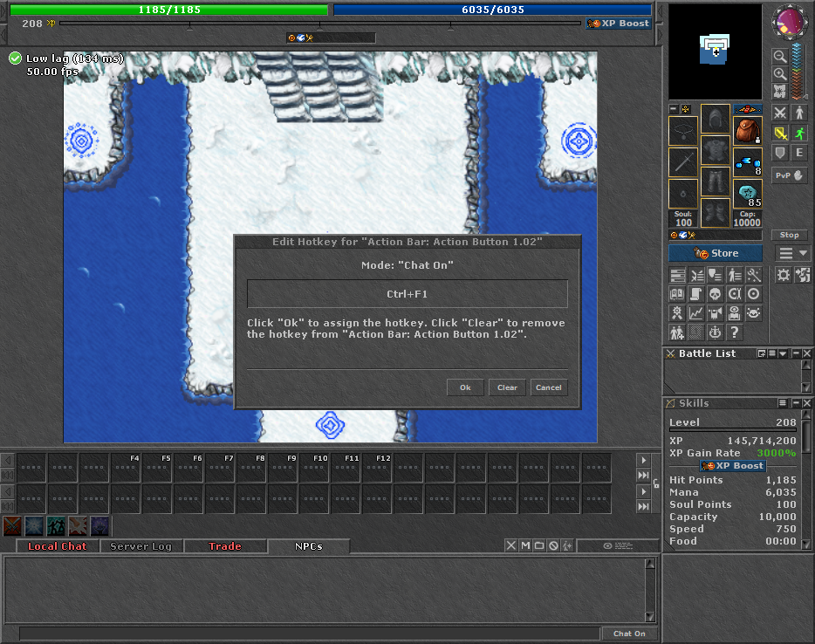Open the skull Bestiary icon
This screenshot has height=644, width=815.
tap(716, 294)
